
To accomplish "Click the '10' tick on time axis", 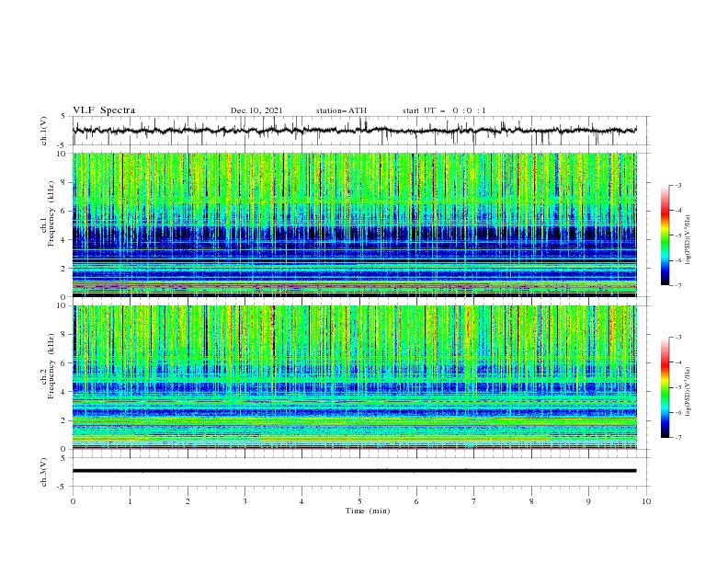I will [646, 501].
